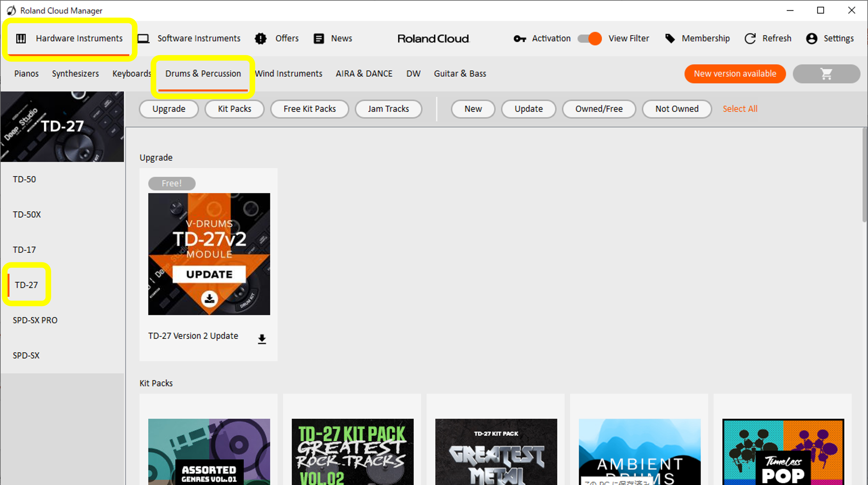This screenshot has height=485, width=868.
Task: Click the TD-27 Version 2 Update title
Action: point(193,336)
